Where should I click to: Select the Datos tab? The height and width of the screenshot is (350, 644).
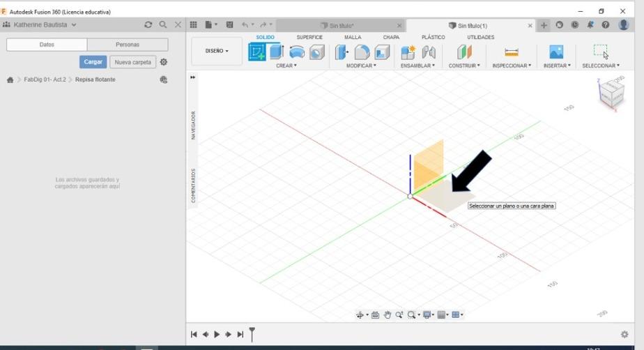(x=47, y=45)
